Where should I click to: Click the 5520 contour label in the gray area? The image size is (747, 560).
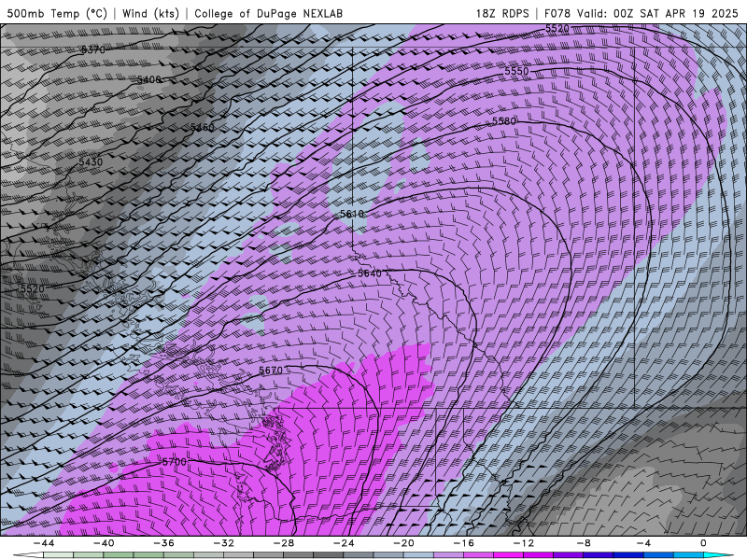tap(33, 288)
